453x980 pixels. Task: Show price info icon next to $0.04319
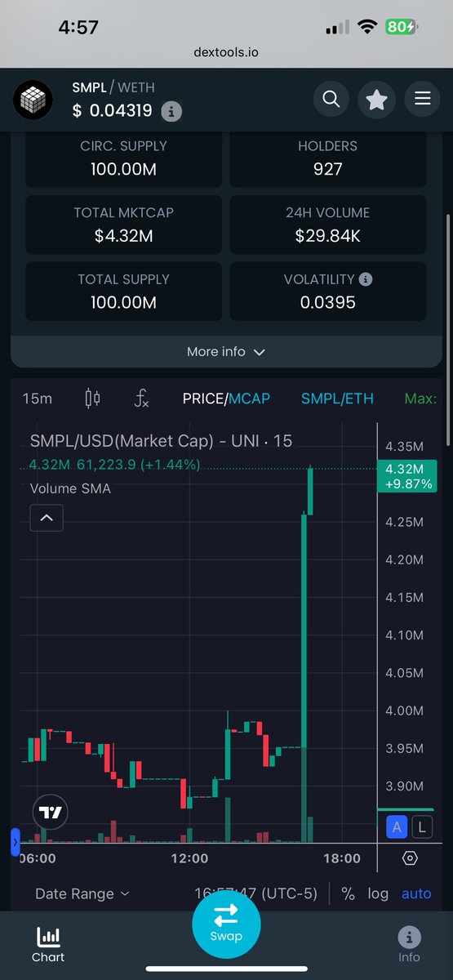click(x=171, y=111)
